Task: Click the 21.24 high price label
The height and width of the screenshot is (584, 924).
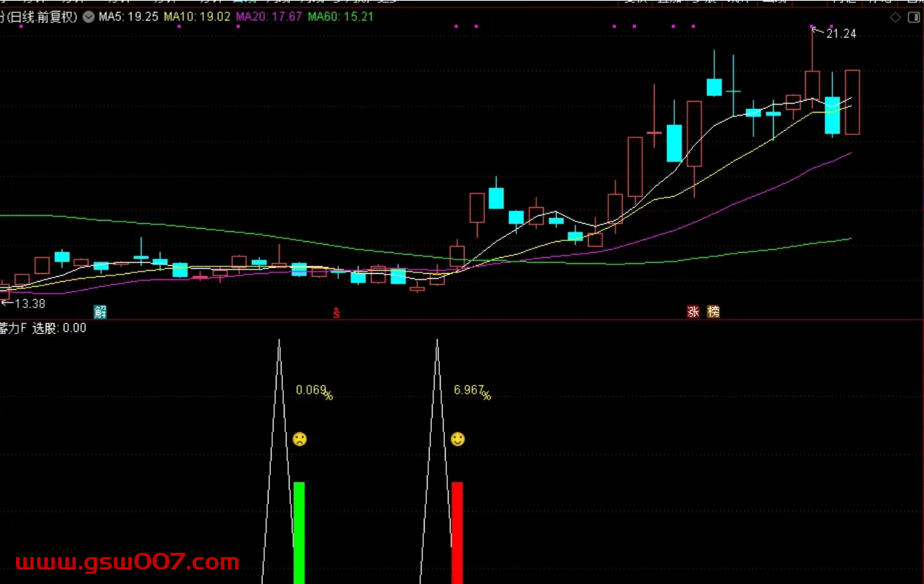Action: click(x=841, y=33)
